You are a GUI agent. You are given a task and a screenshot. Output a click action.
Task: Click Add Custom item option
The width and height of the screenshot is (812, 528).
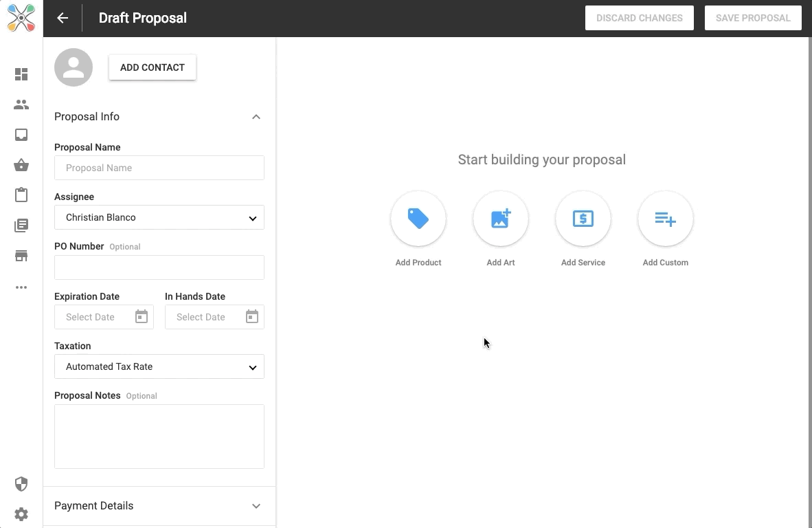click(665, 219)
